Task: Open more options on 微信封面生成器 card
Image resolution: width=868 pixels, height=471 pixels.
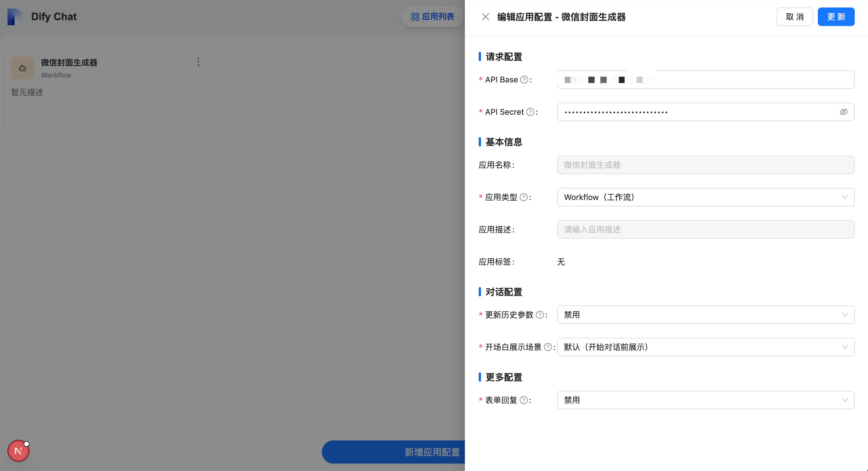Action: (198, 62)
